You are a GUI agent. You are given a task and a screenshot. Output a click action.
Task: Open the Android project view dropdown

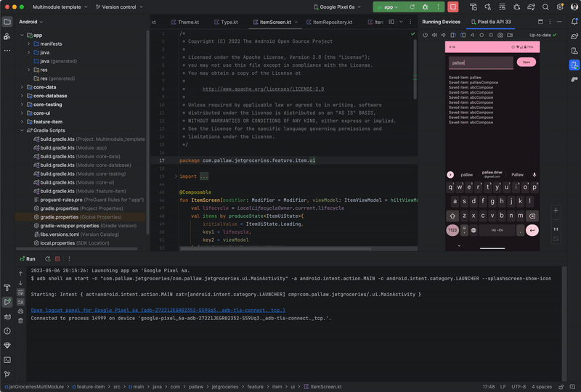[31, 22]
